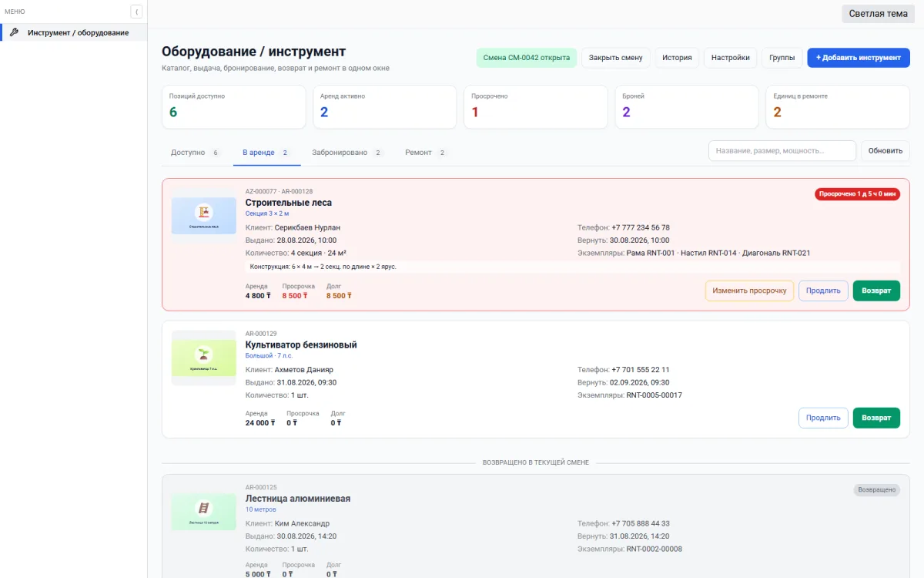Click the Культиватор бензиновый title

pos(301,344)
